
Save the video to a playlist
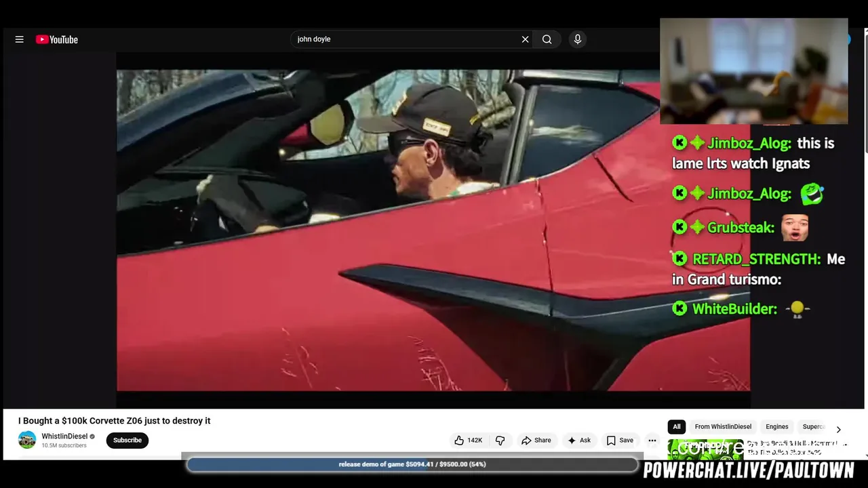620,441
